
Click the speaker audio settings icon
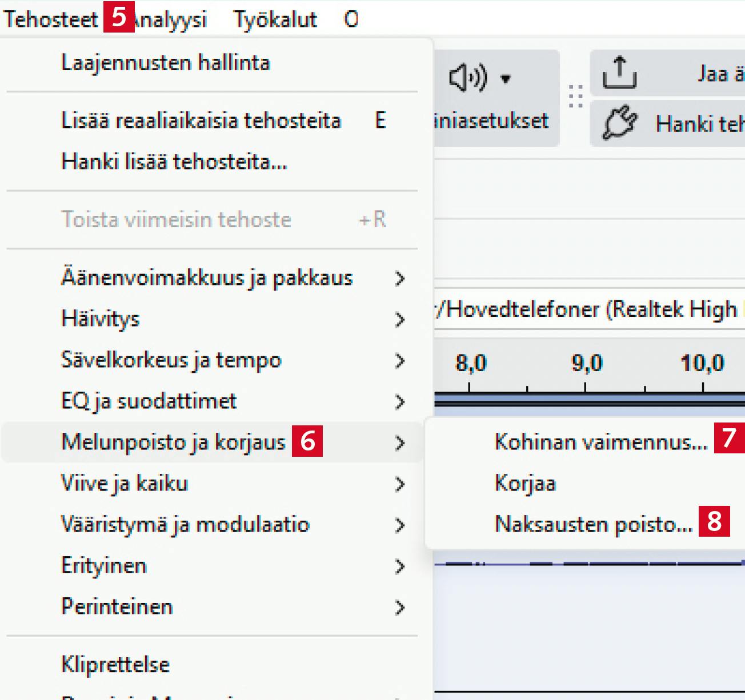[x=467, y=78]
